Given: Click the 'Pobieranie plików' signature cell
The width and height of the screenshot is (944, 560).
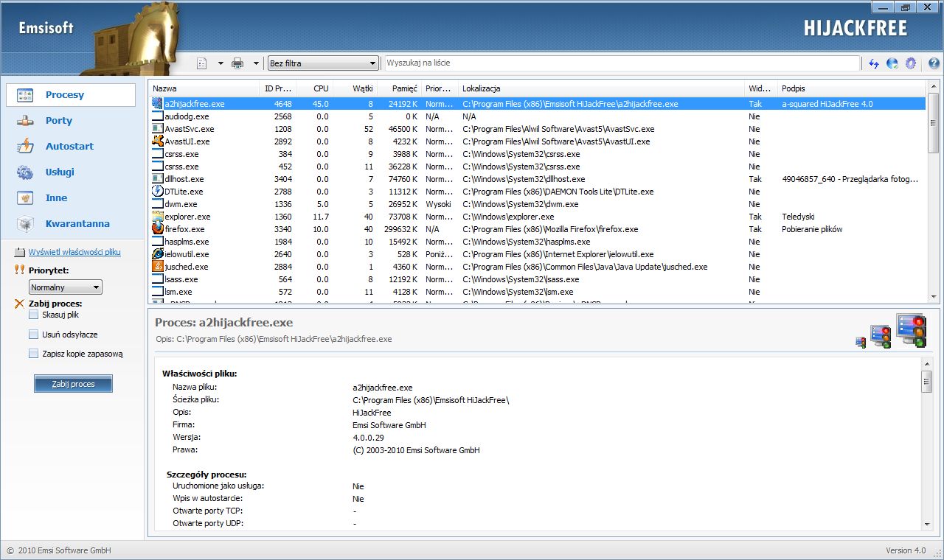Looking at the screenshot, I should [812, 229].
